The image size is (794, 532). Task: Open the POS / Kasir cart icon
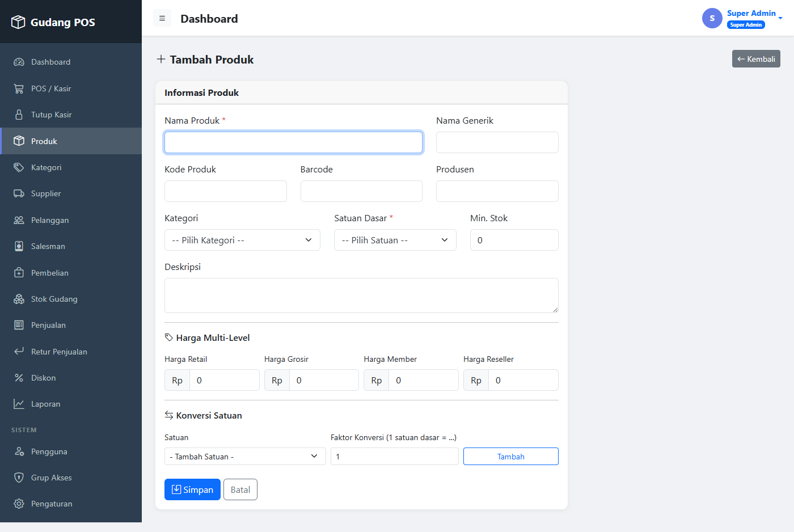[19, 88]
